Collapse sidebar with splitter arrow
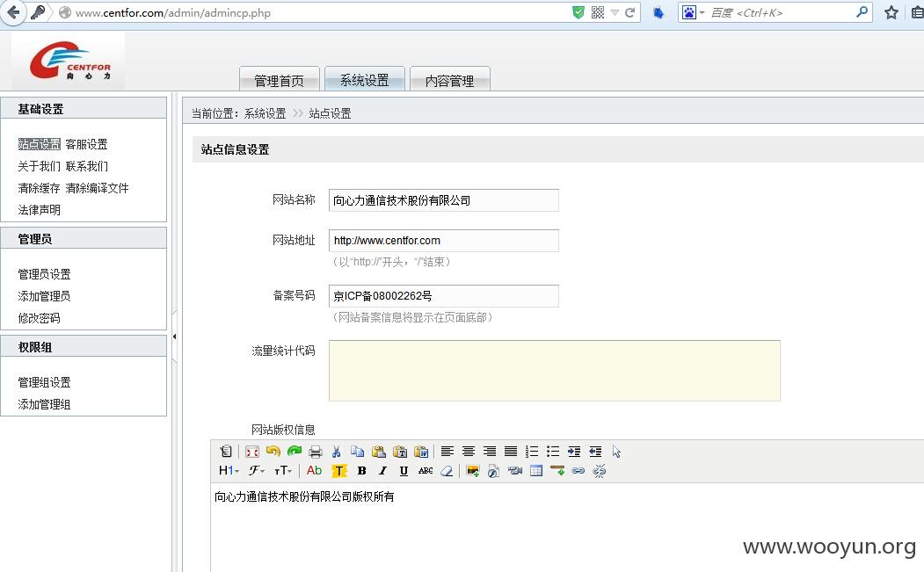The image size is (924, 572). pyautogui.click(x=174, y=337)
